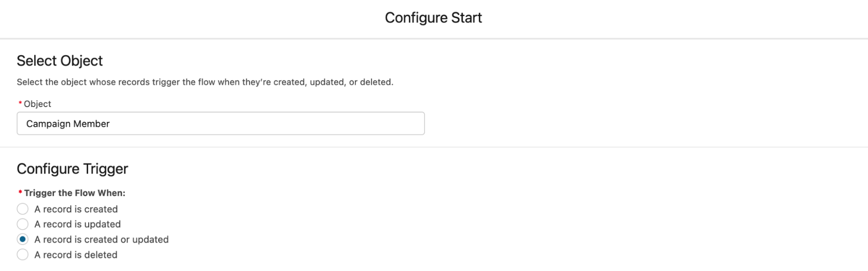This screenshot has height=271, width=868.
Task: Click the 'Trigger the Flow When:' label
Action: [75, 193]
